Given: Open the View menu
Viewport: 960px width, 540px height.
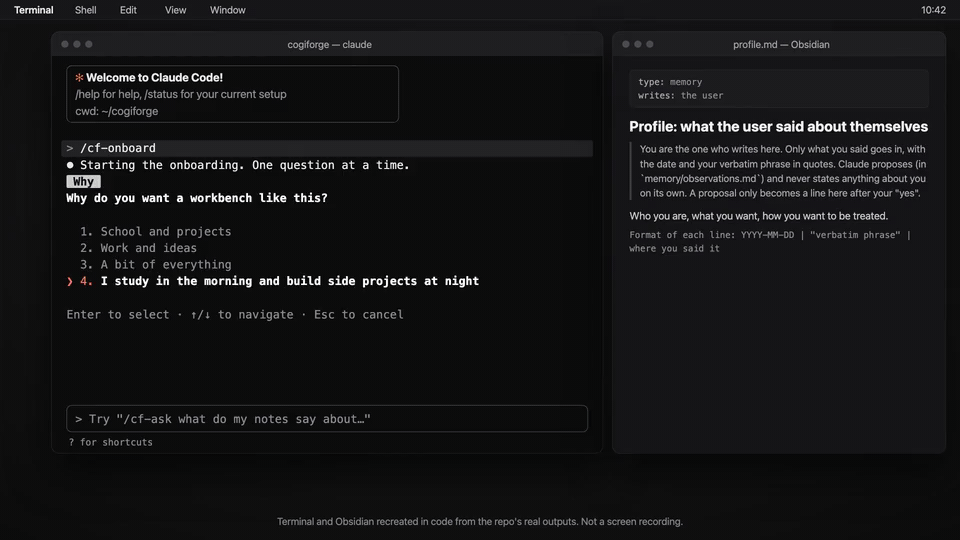Looking at the screenshot, I should [175, 10].
